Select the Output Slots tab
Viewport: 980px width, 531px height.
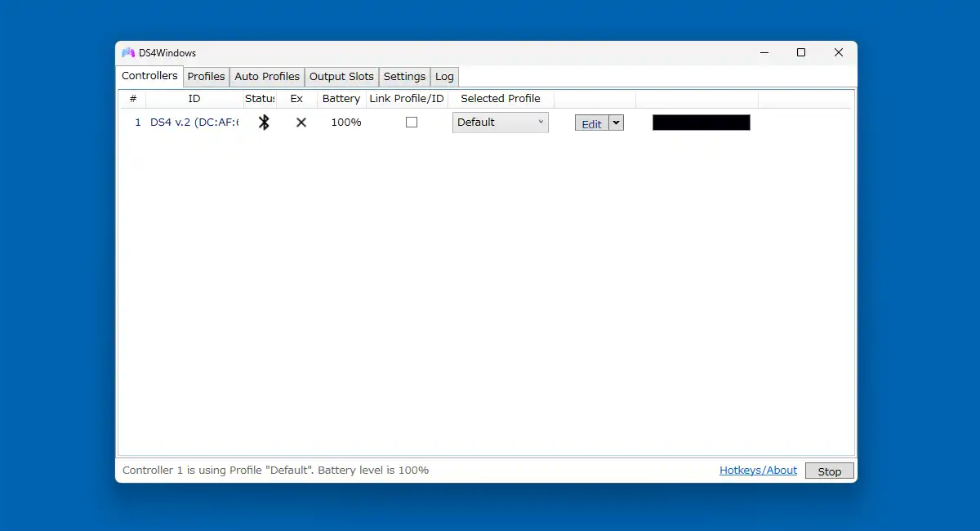coord(341,77)
